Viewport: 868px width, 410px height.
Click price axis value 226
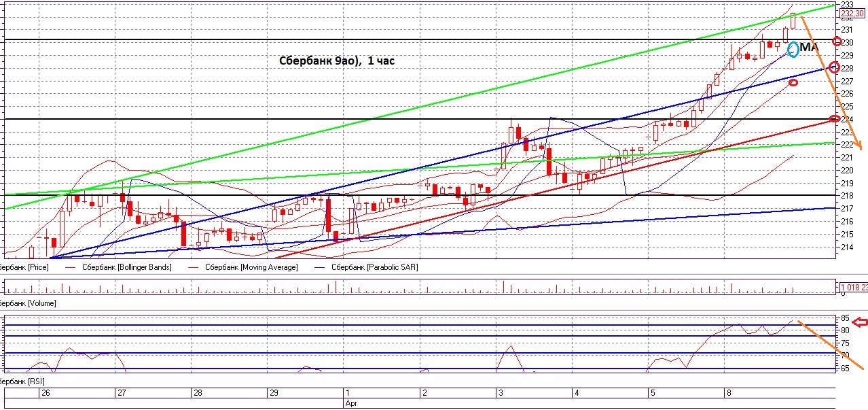pyautogui.click(x=847, y=94)
